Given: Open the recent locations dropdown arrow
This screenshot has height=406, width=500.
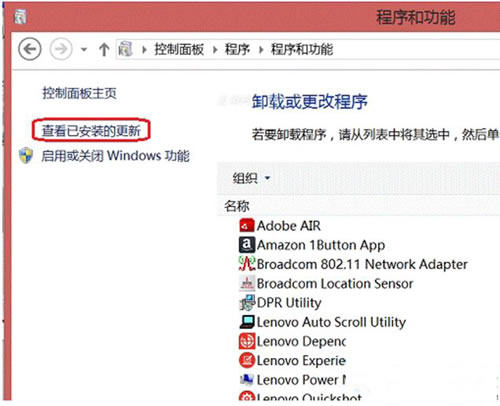Looking at the screenshot, I should [84, 50].
